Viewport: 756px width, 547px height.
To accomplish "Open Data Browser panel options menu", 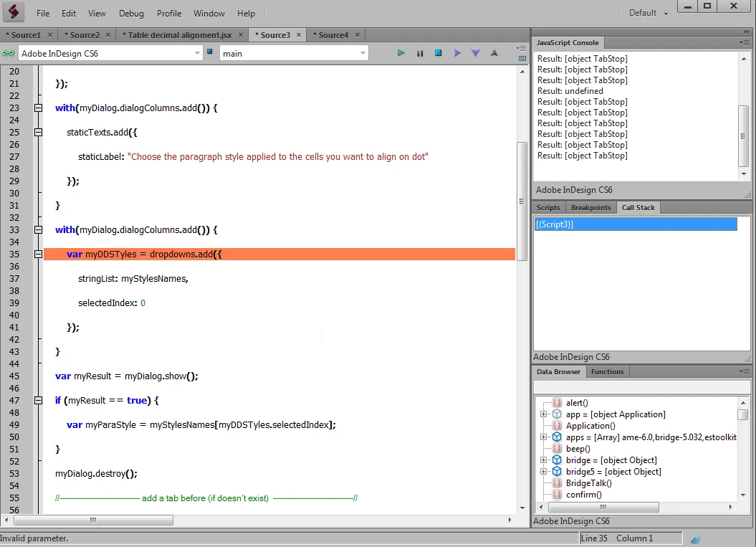I will pyautogui.click(x=745, y=371).
